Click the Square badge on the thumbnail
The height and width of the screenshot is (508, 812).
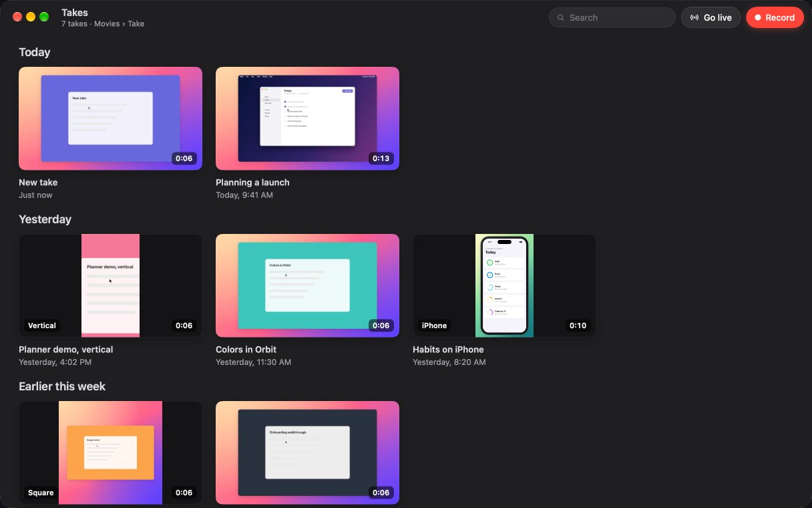point(41,493)
